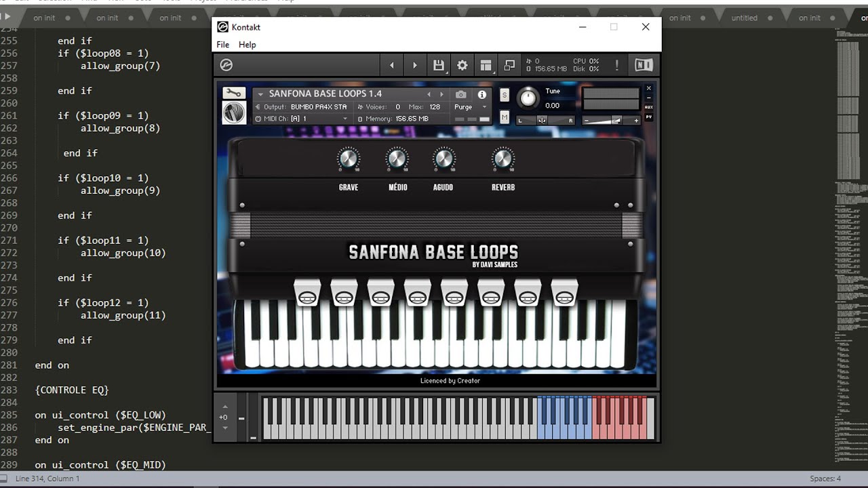Toggle the second accordion loop switch
The width and height of the screenshot is (868, 488).
click(344, 291)
